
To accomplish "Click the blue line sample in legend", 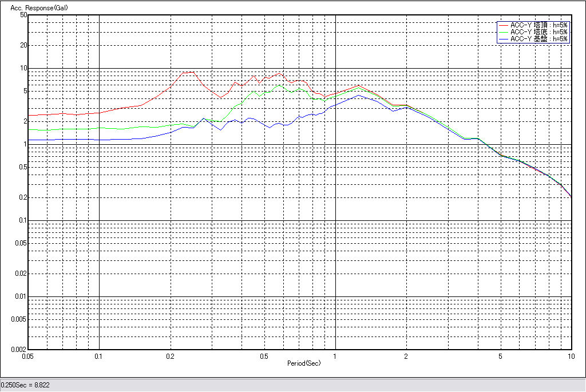I will pos(504,39).
